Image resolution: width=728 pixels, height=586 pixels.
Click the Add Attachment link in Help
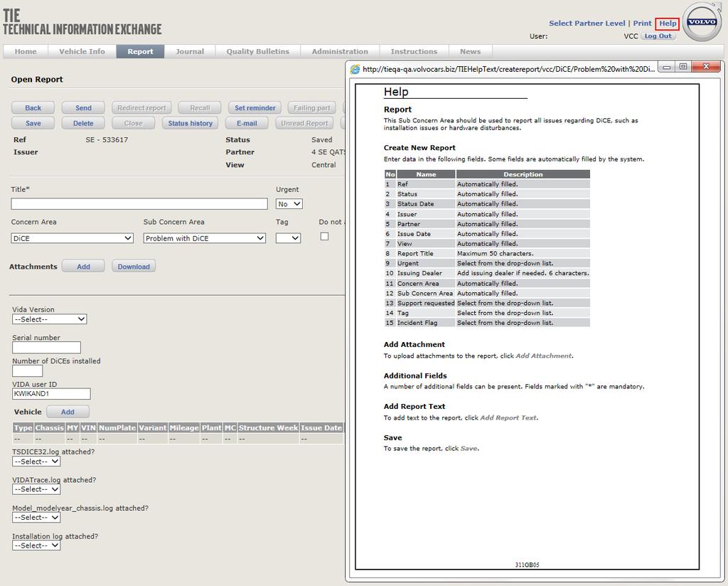pos(544,356)
